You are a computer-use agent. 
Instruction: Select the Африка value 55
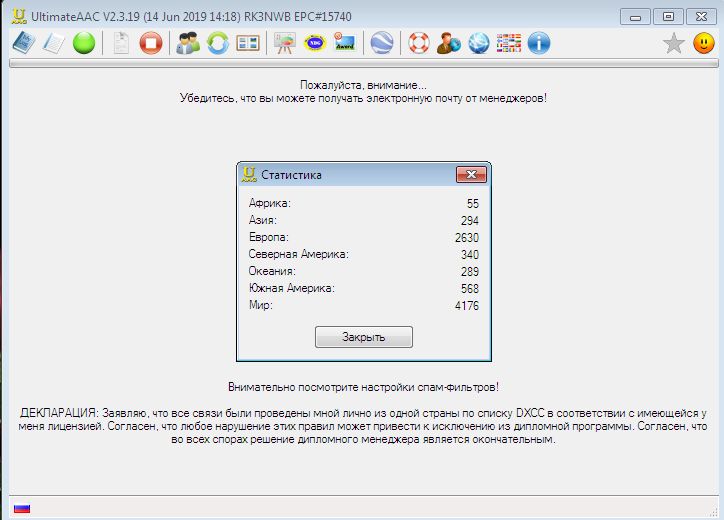[x=472, y=204]
